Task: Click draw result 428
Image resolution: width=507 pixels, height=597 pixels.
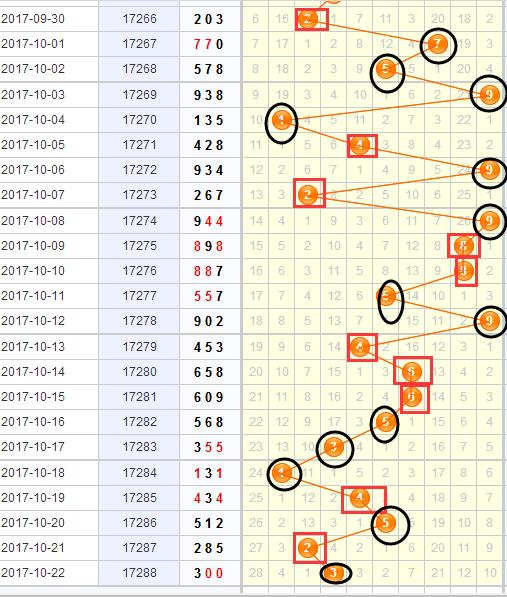Action: click(x=208, y=145)
